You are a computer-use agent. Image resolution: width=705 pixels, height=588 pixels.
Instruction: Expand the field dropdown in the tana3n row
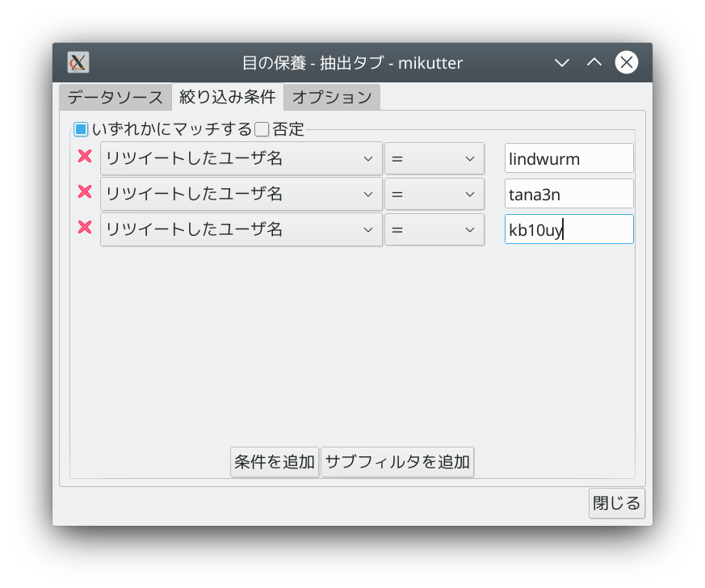[x=241, y=194]
